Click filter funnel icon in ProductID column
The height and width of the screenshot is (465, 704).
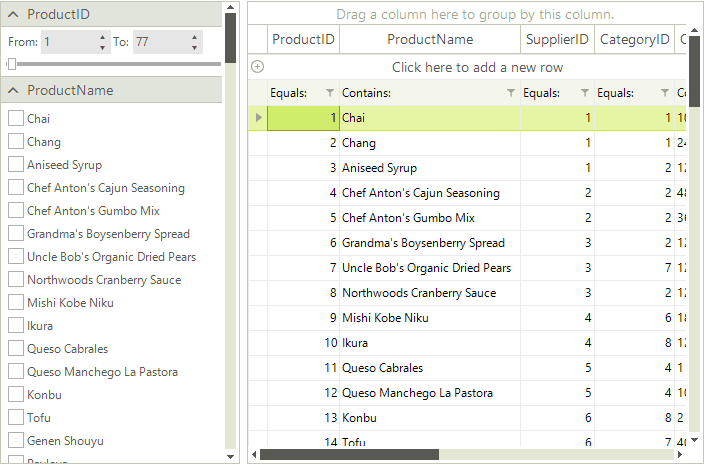click(330, 93)
